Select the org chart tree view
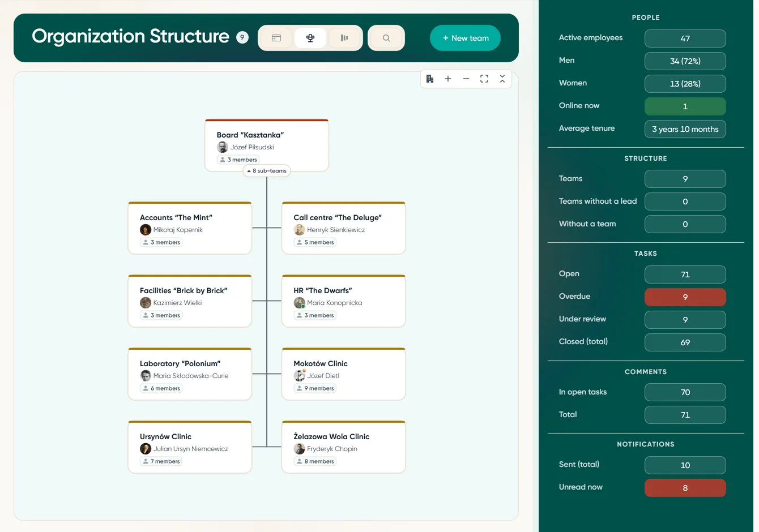 point(310,38)
